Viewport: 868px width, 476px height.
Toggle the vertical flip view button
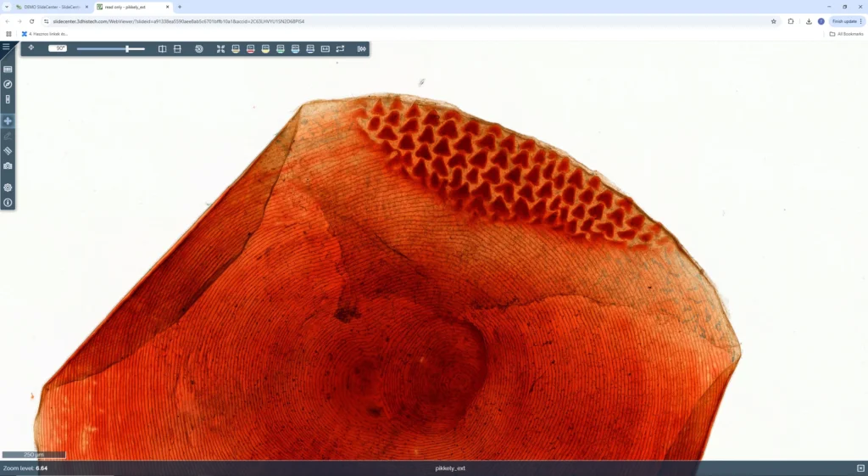pyautogui.click(x=177, y=49)
